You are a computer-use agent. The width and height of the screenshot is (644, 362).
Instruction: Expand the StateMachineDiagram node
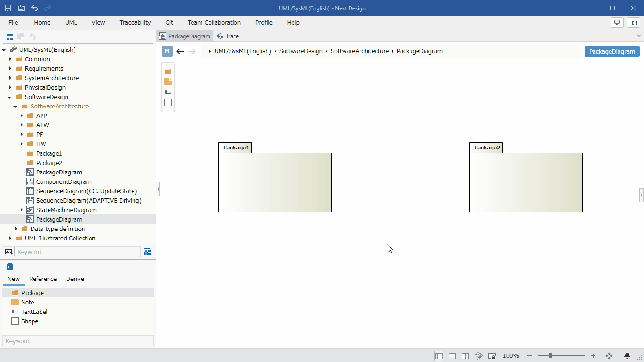point(22,210)
